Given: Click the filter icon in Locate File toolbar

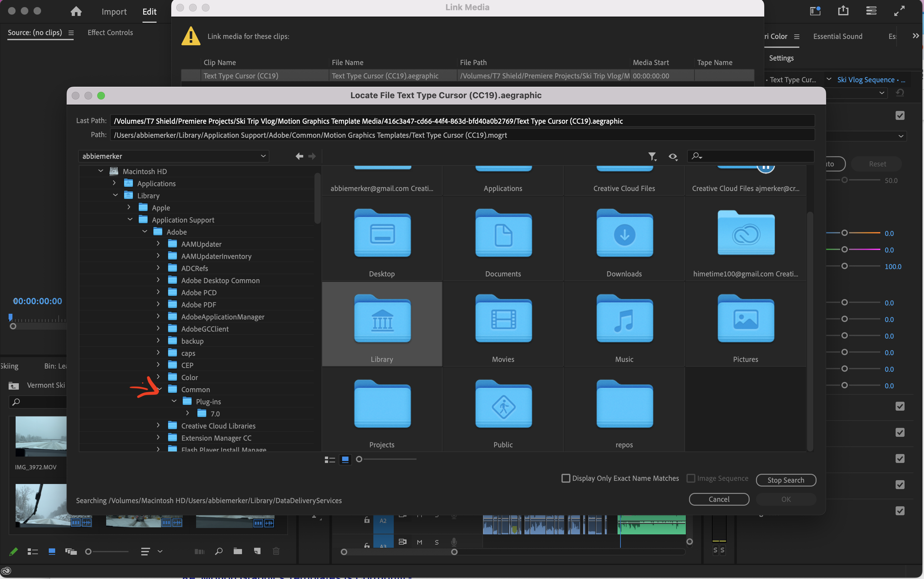Looking at the screenshot, I should pos(652,156).
